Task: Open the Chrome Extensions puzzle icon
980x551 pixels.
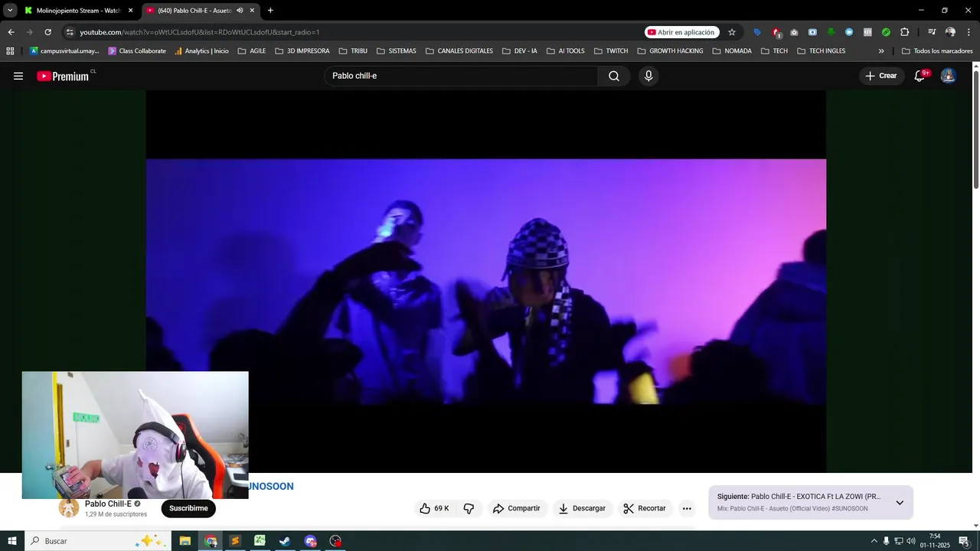Action: [x=904, y=32]
